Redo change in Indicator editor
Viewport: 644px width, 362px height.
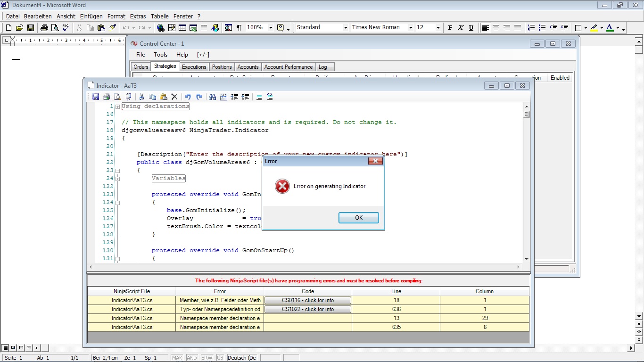[198, 97]
